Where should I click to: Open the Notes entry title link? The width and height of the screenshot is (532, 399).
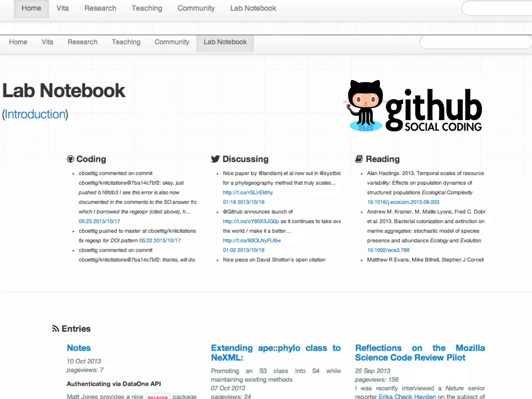(x=79, y=348)
